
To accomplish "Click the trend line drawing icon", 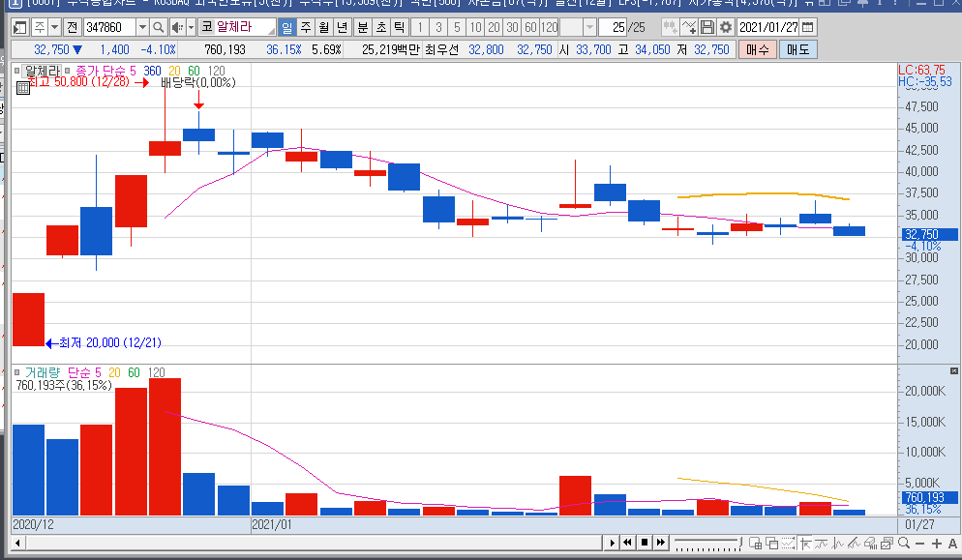I will pyautogui.click(x=854, y=543).
